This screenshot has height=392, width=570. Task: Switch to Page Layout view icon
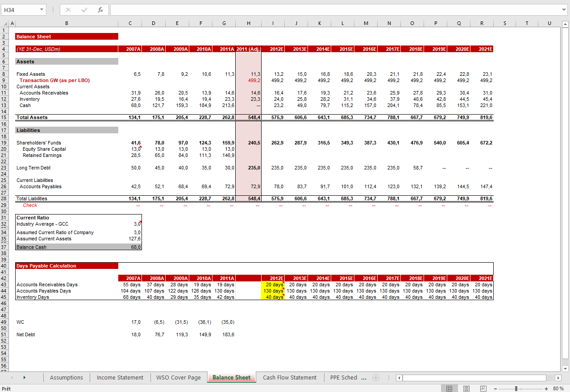tap(466, 388)
